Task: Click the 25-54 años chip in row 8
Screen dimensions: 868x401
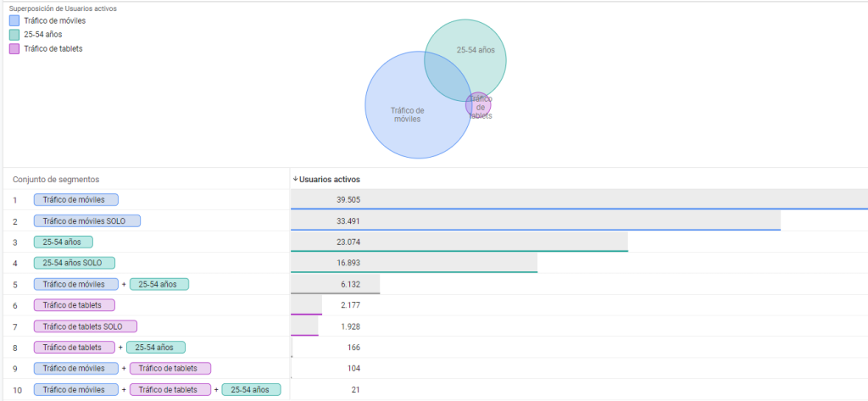Action: (x=156, y=347)
